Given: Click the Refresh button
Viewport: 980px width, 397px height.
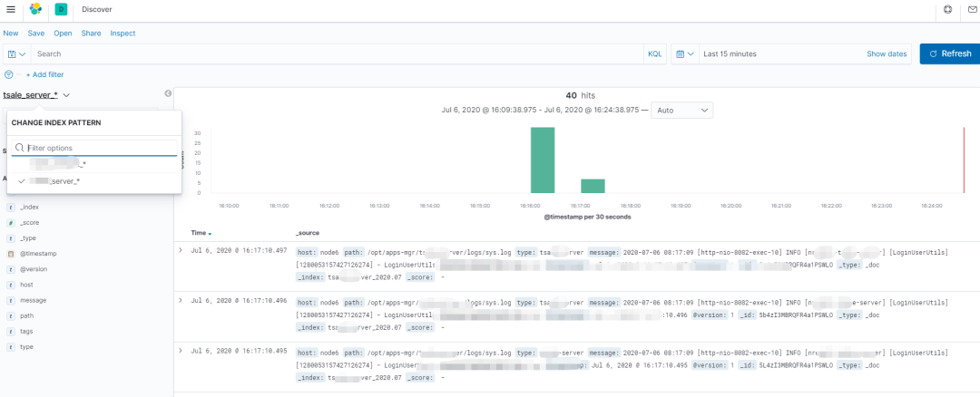Looking at the screenshot, I should click(x=950, y=53).
